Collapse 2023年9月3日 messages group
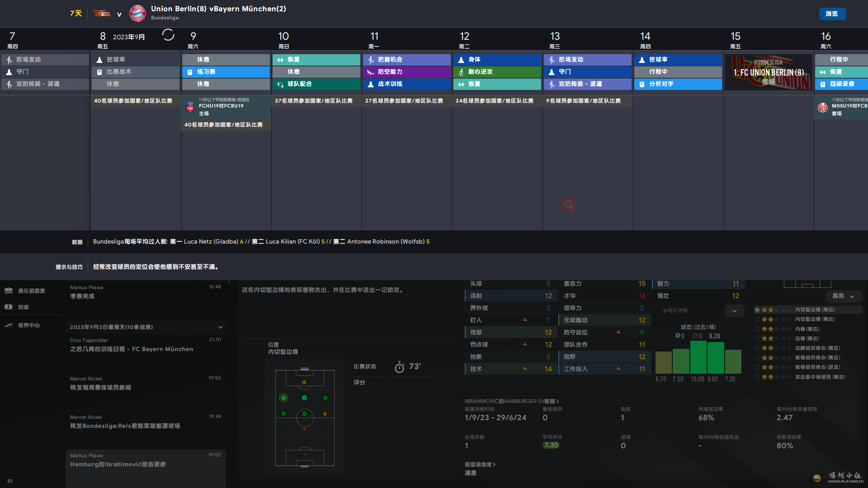Viewport: 868px width, 488px height. pos(220,327)
